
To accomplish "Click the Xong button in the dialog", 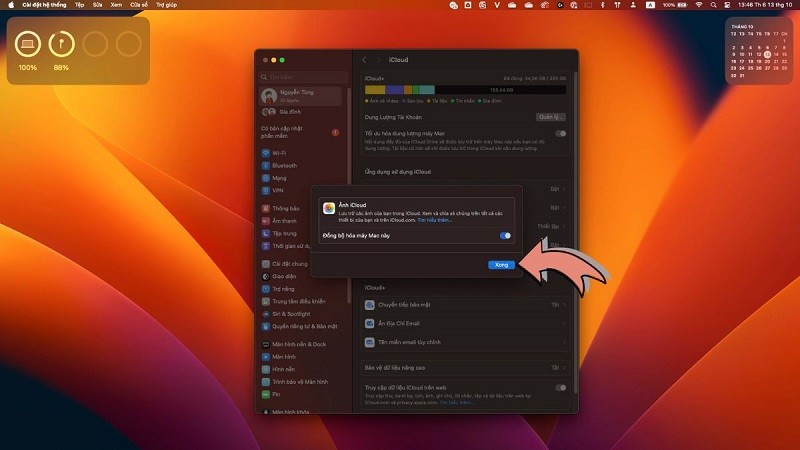I will tap(501, 264).
